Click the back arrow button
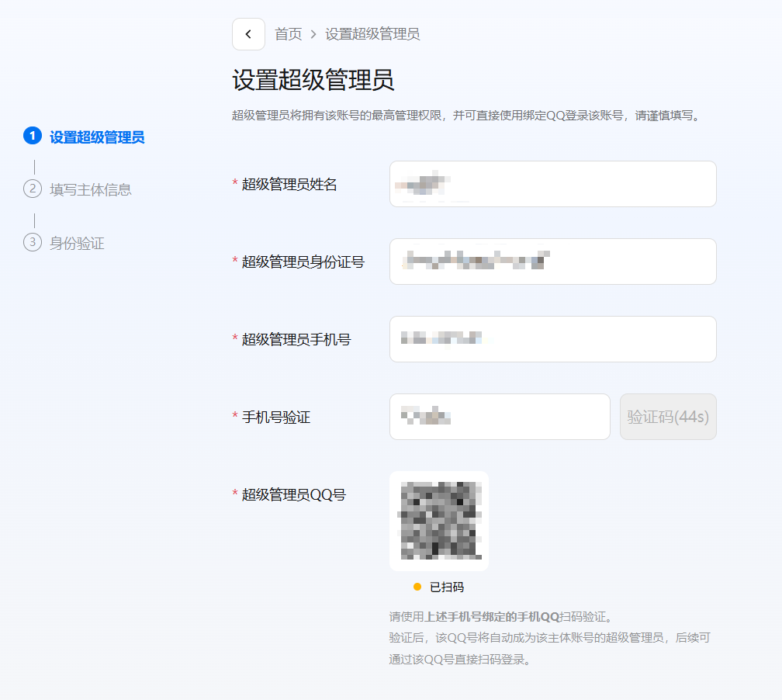Viewport: 782px width, 700px height. [x=248, y=34]
